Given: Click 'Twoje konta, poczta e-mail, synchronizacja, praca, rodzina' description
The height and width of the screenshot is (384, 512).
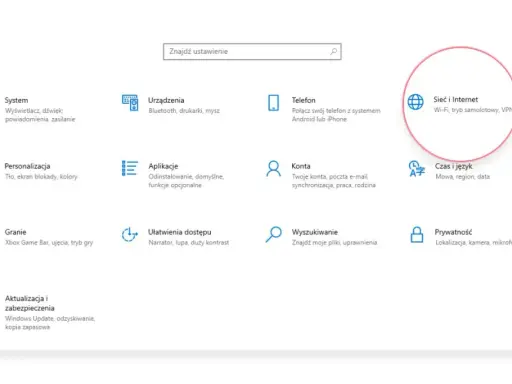Looking at the screenshot, I should click(334, 181).
